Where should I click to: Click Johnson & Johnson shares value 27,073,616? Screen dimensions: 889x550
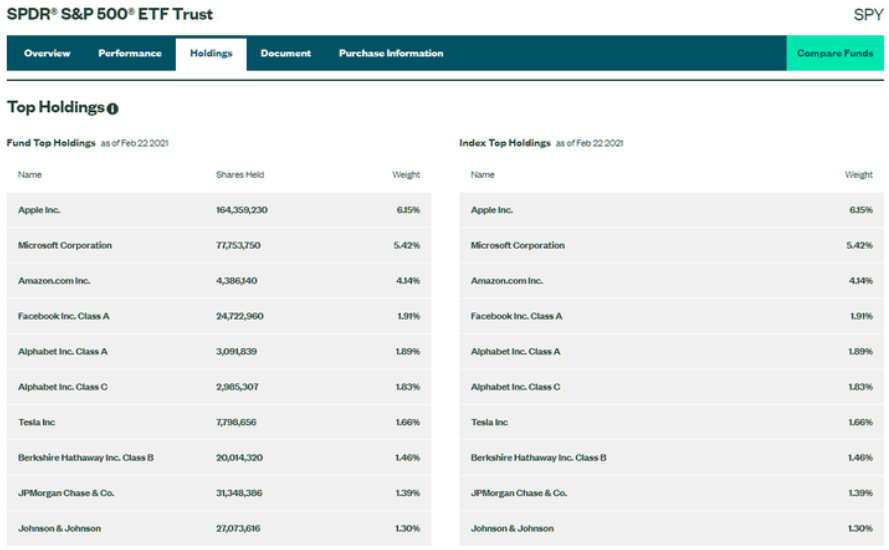pyautogui.click(x=238, y=528)
